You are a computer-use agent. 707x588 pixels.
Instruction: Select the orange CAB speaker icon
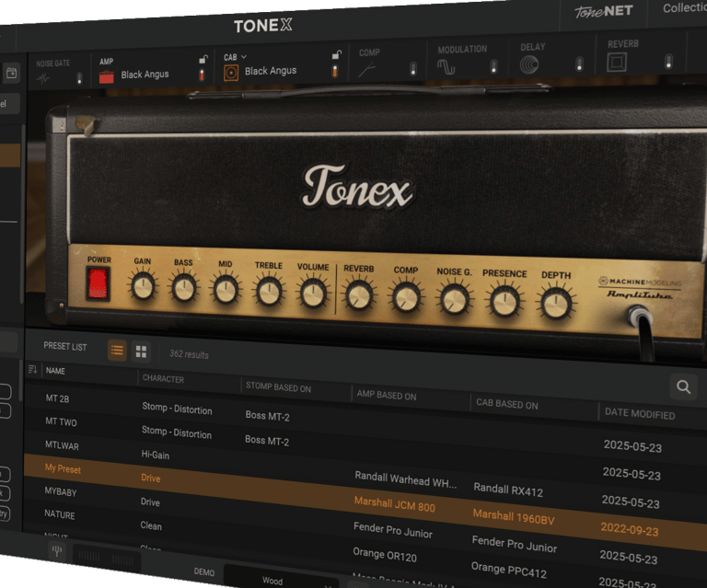tap(231, 73)
